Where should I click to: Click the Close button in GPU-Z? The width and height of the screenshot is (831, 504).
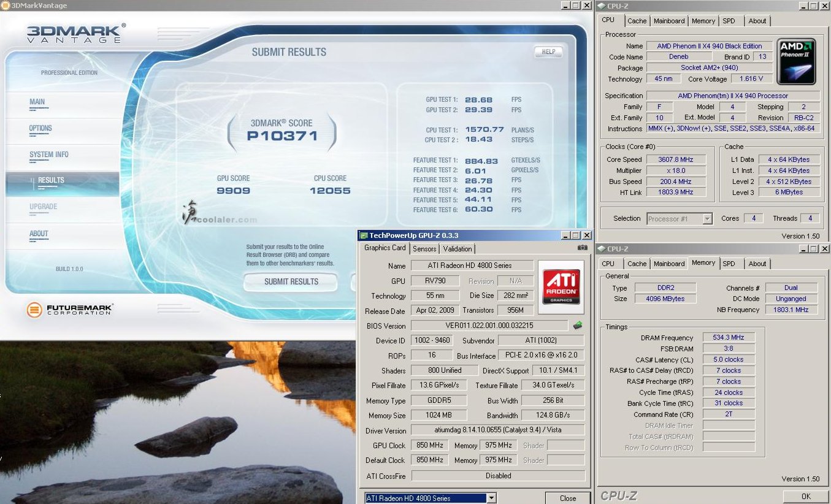[568, 498]
